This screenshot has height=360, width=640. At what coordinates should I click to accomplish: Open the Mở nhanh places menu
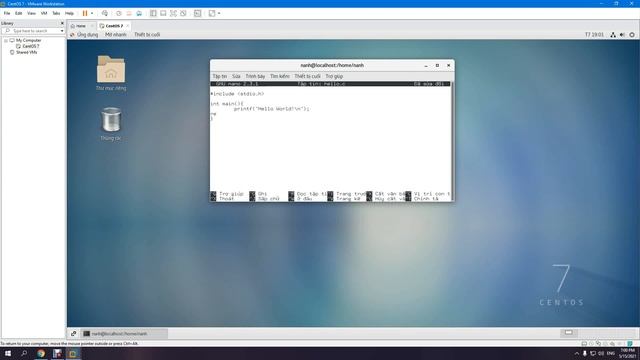pos(116,35)
